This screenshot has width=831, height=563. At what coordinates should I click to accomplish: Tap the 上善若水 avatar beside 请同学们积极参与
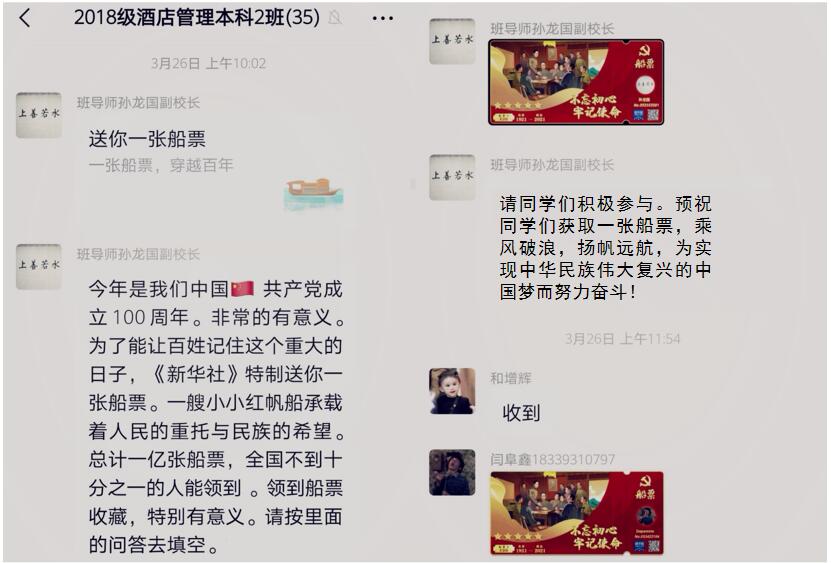452,178
